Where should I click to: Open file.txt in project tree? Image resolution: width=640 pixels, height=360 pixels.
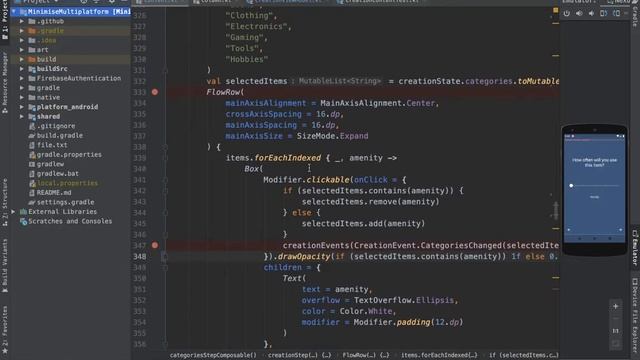[x=52, y=145]
